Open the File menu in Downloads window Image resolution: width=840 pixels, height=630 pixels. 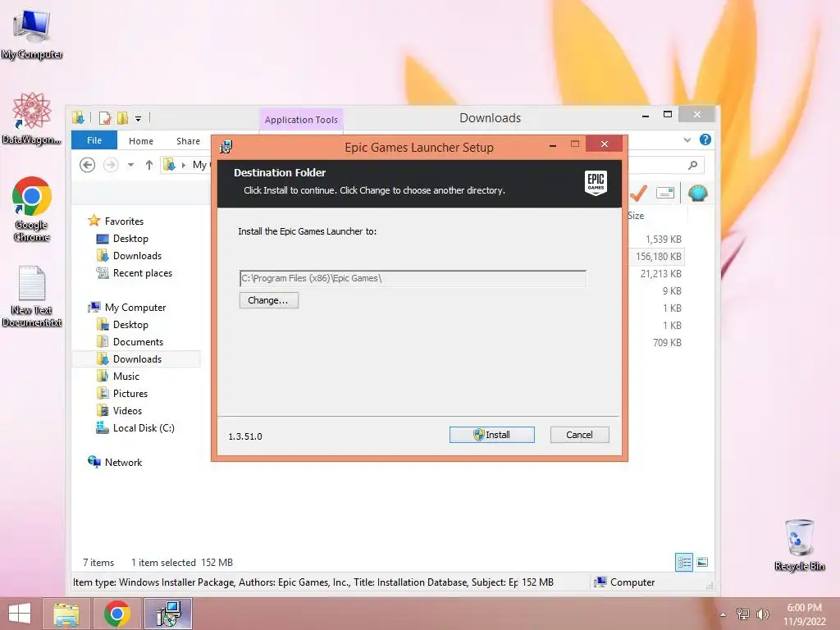click(94, 140)
